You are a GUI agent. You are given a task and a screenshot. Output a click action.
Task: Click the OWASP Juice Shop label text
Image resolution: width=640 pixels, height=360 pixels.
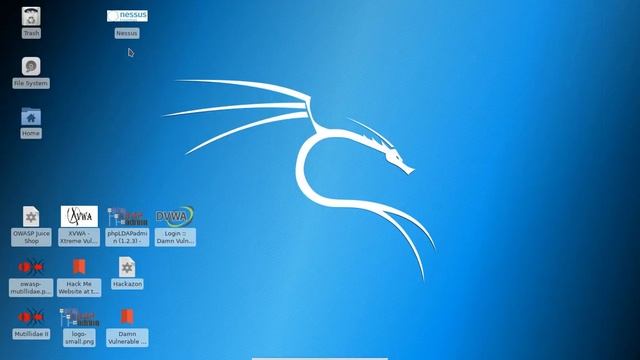[31, 237]
